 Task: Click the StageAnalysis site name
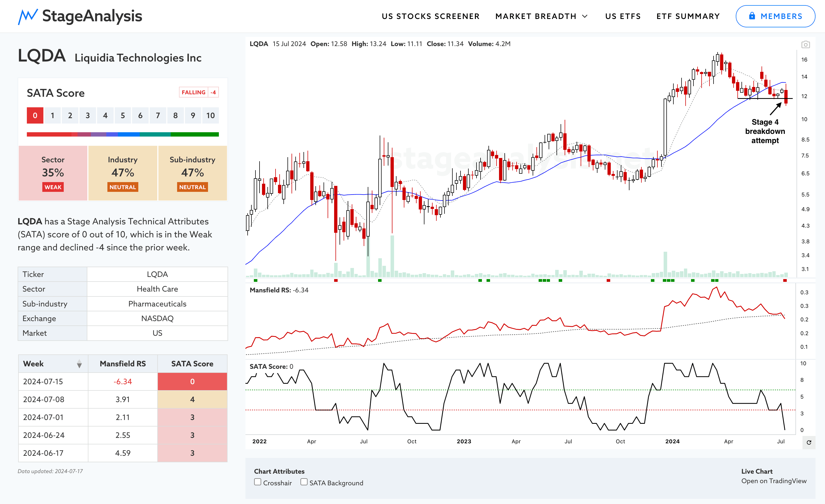click(92, 16)
